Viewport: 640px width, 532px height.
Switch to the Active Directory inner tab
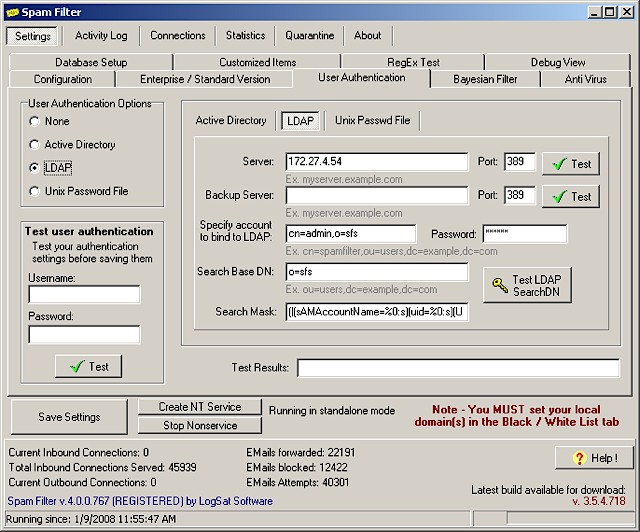[231, 120]
